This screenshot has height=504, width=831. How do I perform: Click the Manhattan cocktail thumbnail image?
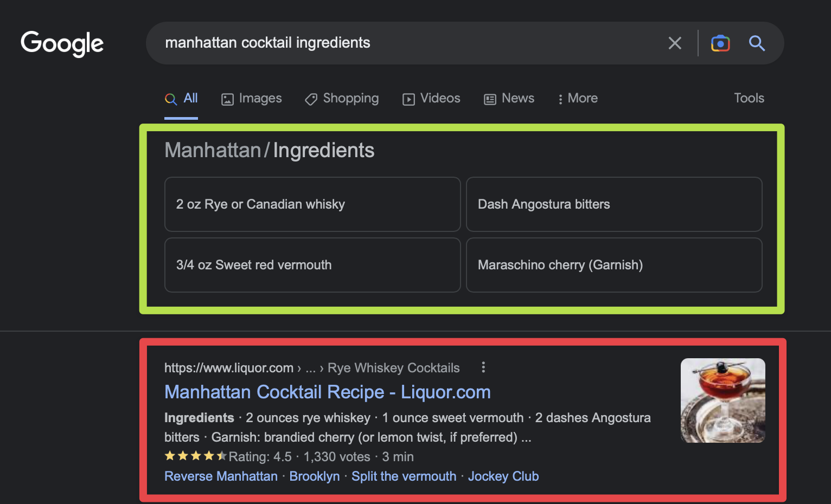click(723, 400)
